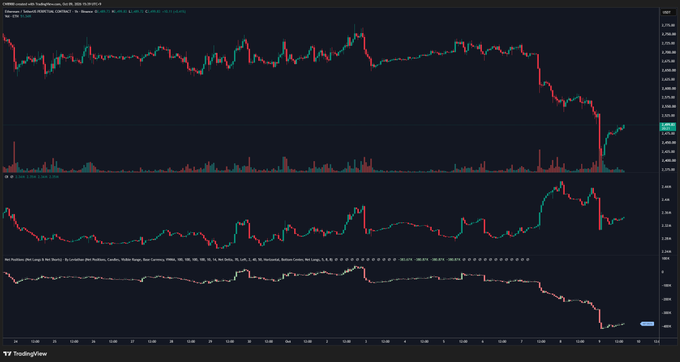Click the date 30 on time axis

(x=249, y=342)
